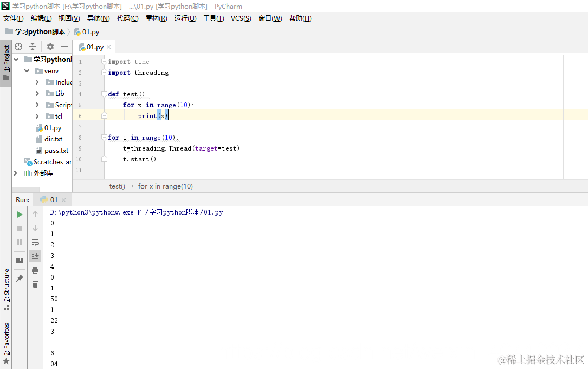Select the 01.py editor tab
This screenshot has height=369, width=588.
(x=94, y=47)
